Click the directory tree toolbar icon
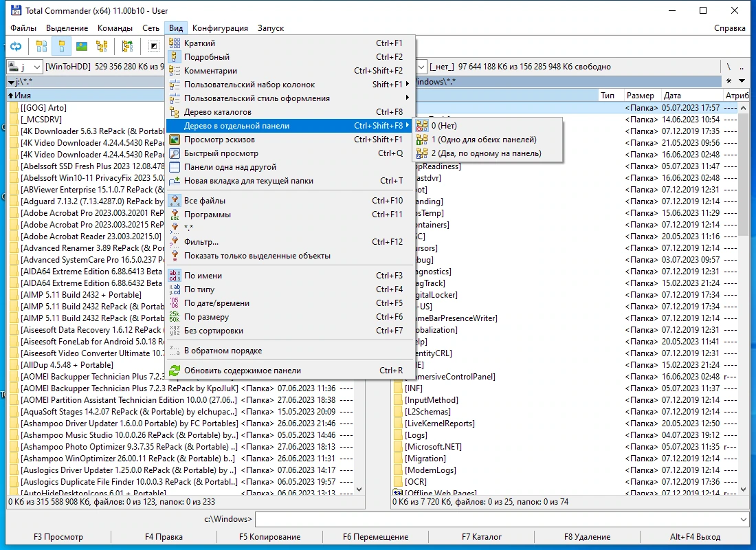 (102, 46)
